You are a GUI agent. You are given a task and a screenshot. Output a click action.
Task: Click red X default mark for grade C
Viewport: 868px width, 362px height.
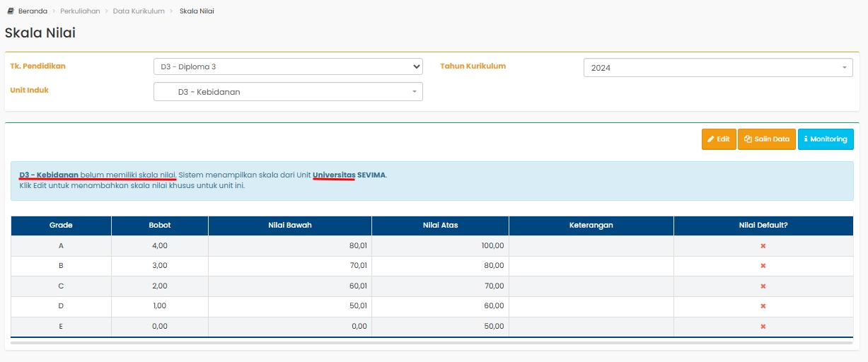pyautogui.click(x=763, y=286)
